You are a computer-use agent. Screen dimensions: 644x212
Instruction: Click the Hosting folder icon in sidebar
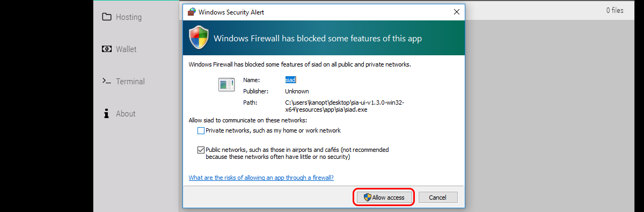pos(107,17)
